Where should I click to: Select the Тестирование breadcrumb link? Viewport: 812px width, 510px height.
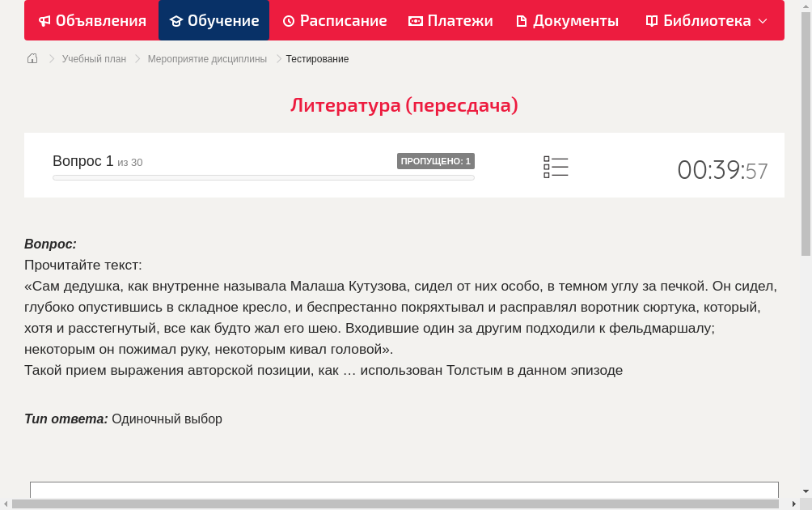pyautogui.click(x=317, y=58)
